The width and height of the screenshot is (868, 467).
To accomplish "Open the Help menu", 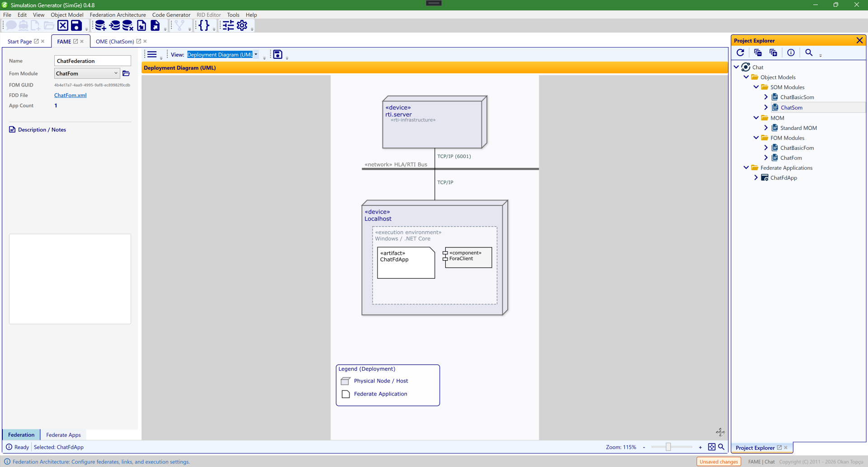I will [251, 14].
